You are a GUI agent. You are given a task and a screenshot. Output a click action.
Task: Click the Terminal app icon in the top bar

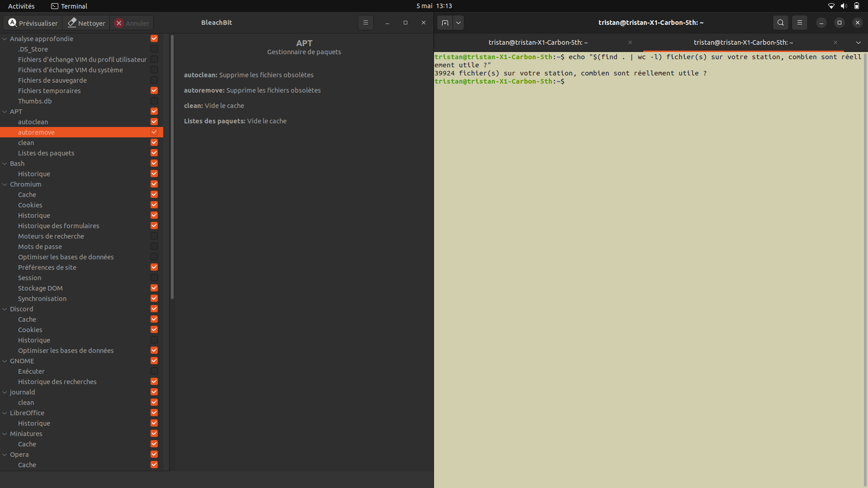55,6
